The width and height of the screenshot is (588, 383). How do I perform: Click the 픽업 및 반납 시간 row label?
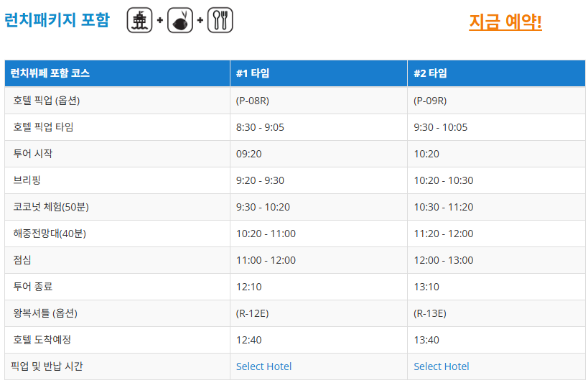(x=47, y=366)
